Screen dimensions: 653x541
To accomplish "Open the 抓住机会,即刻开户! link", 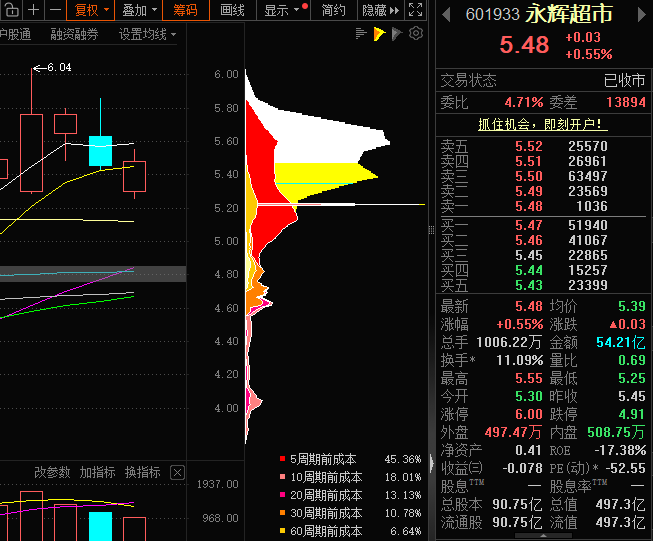I will 543,124.
